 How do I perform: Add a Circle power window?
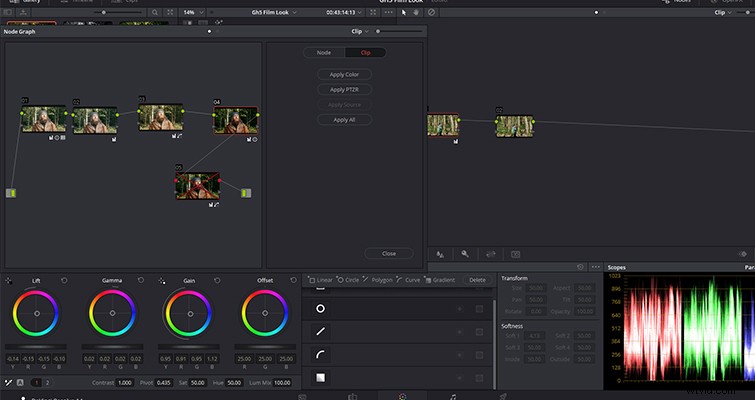[348, 280]
